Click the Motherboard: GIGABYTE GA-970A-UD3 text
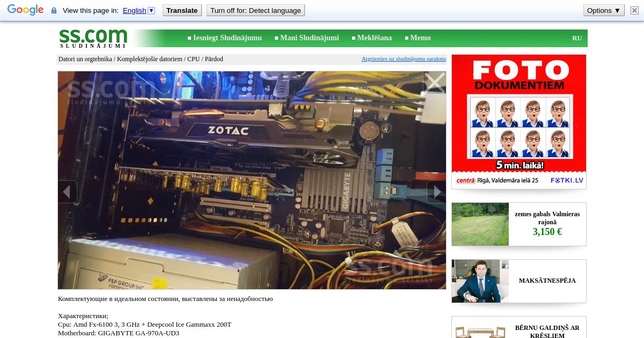The image size is (644, 338). pos(119,333)
